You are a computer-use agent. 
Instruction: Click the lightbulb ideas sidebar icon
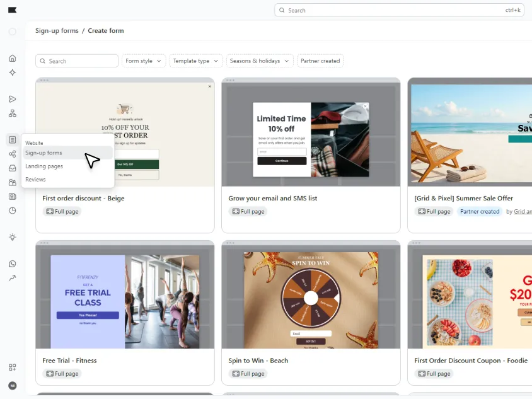click(x=13, y=237)
